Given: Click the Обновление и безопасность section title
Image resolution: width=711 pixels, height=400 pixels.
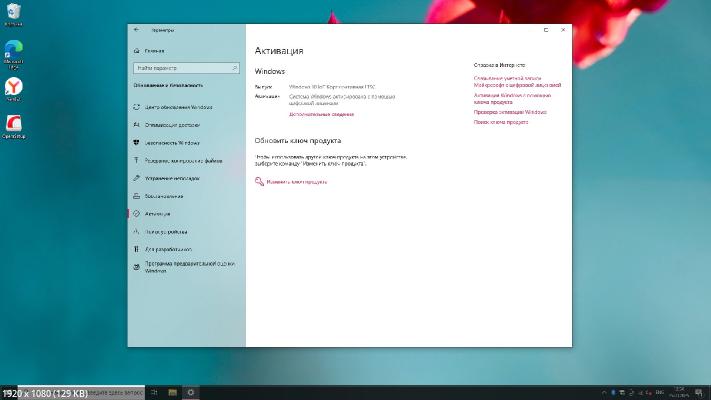Looking at the screenshot, I should tap(168, 85).
